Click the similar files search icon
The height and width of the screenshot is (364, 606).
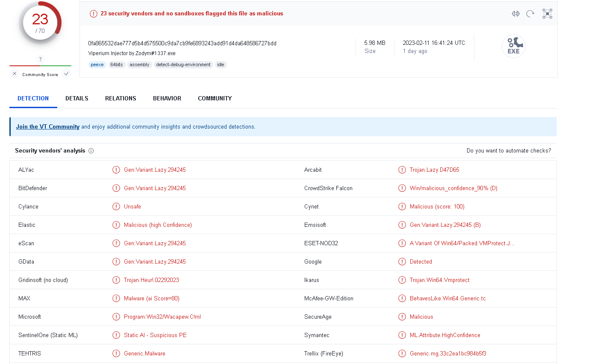click(516, 14)
